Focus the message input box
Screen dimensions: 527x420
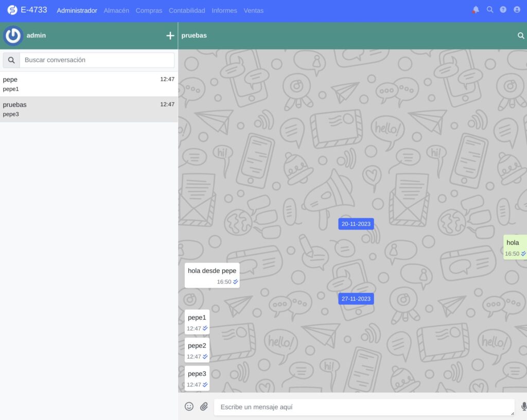[x=363, y=407]
